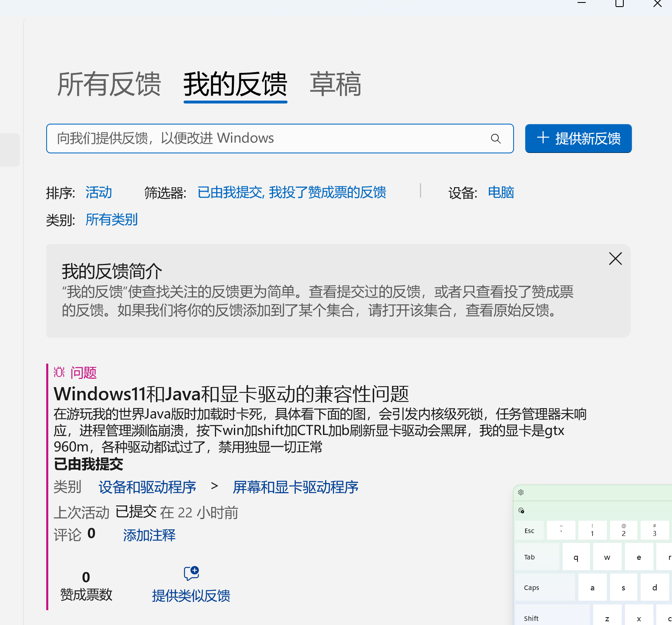This screenshot has width=672, height=625.
Task: Tap the e key on touch keyboard
Action: [x=639, y=557]
